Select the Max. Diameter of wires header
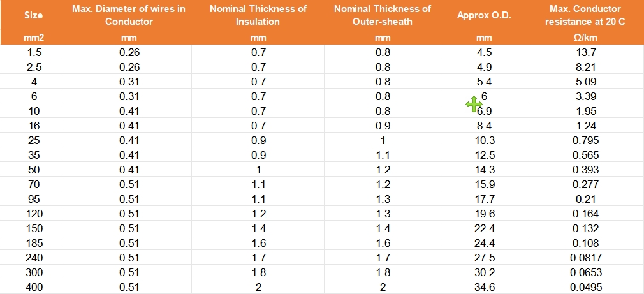The image size is (644, 294). tap(129, 15)
